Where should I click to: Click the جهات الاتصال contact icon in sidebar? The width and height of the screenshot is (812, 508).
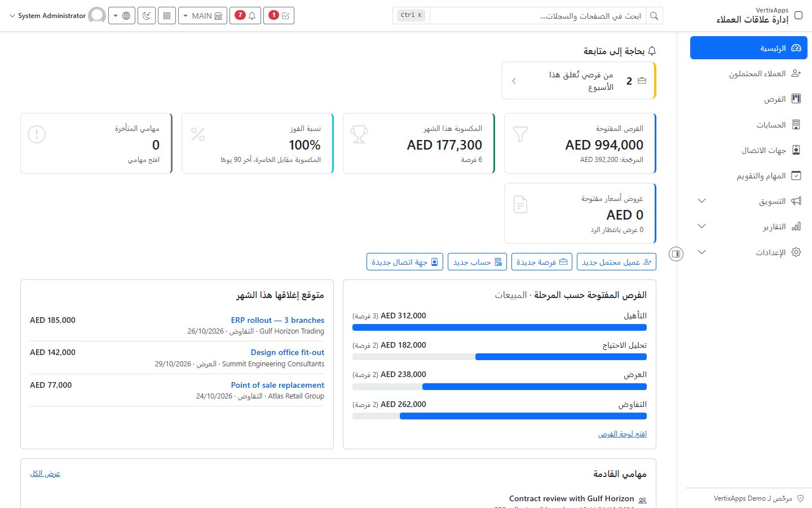[796, 150]
